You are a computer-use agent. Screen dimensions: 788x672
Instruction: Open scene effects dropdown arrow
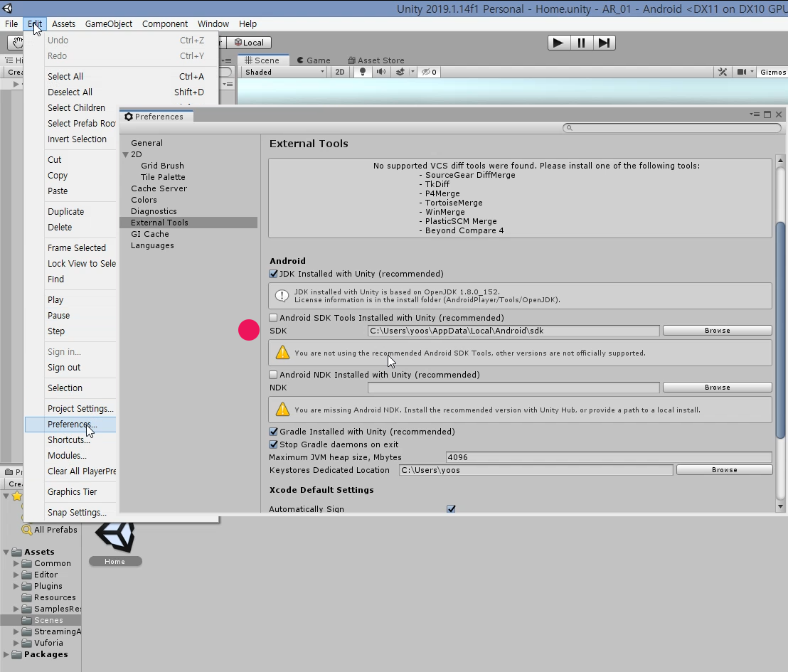pos(412,72)
